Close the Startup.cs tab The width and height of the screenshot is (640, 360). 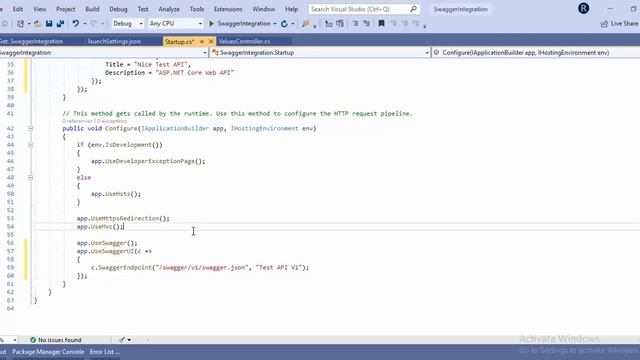211,42
